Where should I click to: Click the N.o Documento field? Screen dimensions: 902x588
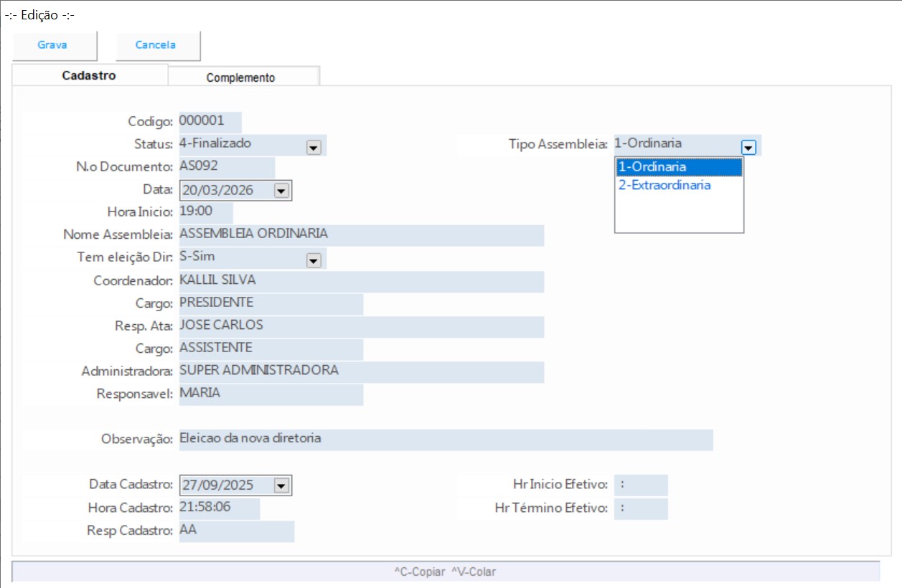(x=225, y=167)
